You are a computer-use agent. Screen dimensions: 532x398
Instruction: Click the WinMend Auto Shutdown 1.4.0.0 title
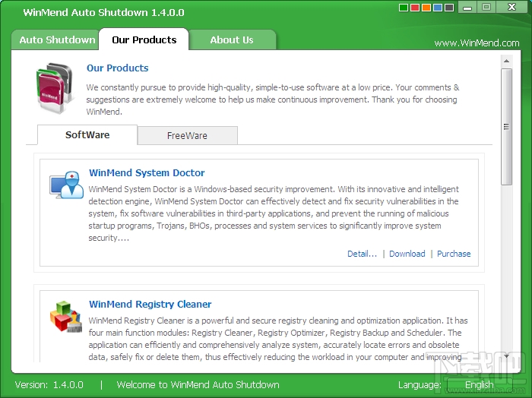pyautogui.click(x=103, y=13)
